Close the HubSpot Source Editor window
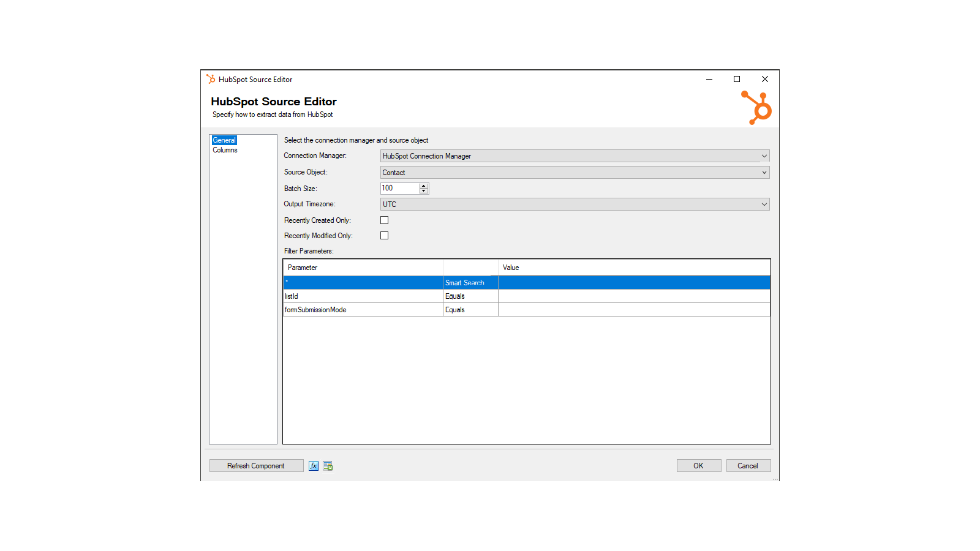980x551 pixels. (765, 79)
